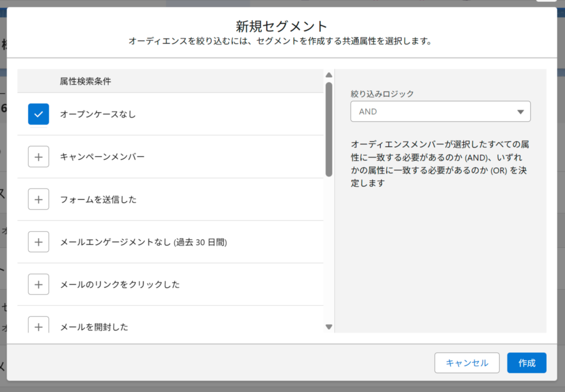Add メールエンゲージメントなし (過去 30 日間) plus icon
This screenshot has height=392, width=565.
click(x=39, y=242)
